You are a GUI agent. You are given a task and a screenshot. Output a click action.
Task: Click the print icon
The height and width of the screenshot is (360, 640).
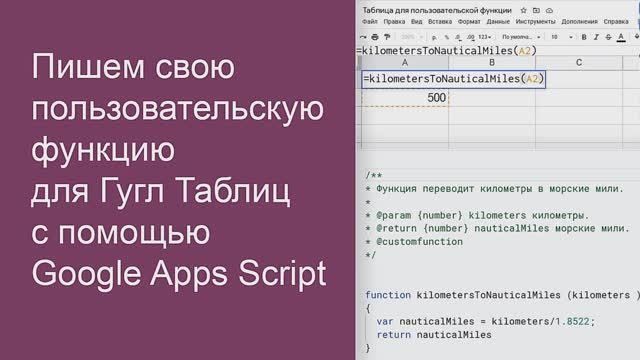[x=375, y=37]
